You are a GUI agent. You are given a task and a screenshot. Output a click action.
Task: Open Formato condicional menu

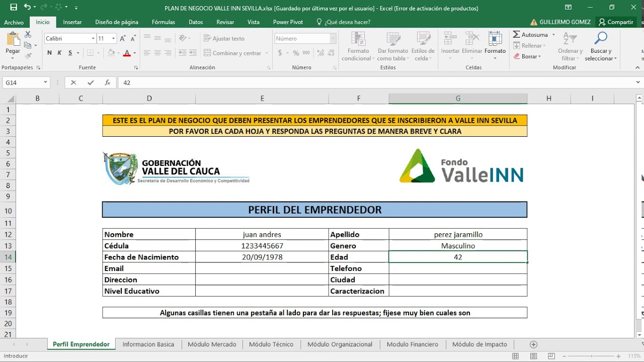pos(358,47)
